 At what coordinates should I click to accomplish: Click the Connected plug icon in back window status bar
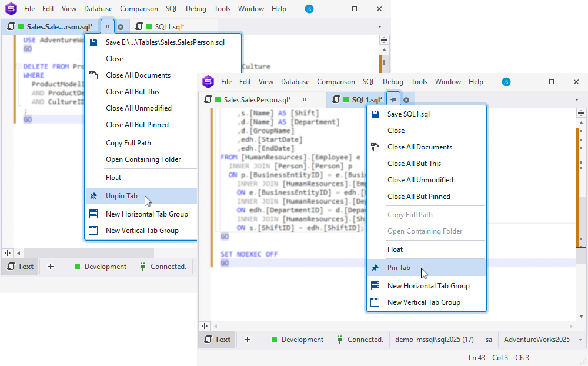coord(143,267)
